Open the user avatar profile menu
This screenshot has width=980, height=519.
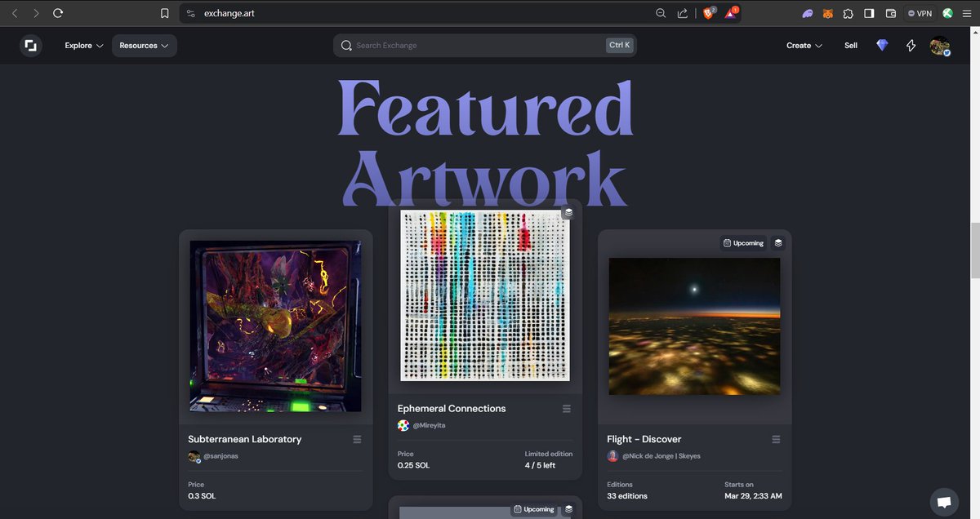tap(940, 47)
